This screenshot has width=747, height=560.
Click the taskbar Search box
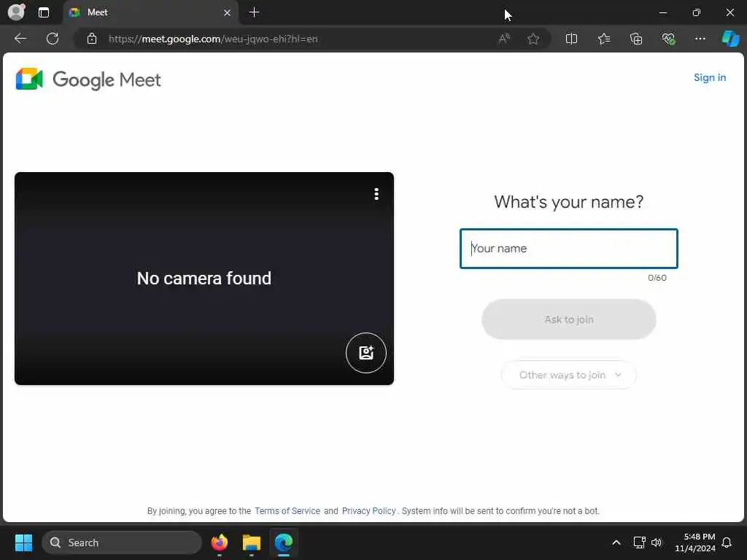click(122, 542)
